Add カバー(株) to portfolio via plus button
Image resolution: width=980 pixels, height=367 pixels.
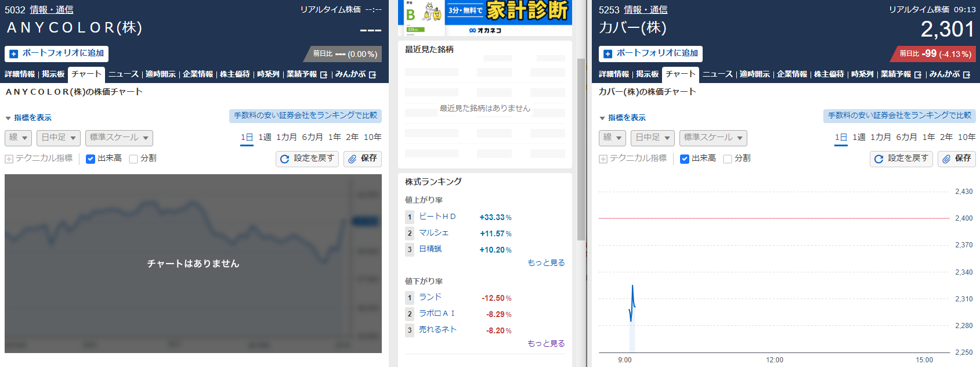click(608, 53)
